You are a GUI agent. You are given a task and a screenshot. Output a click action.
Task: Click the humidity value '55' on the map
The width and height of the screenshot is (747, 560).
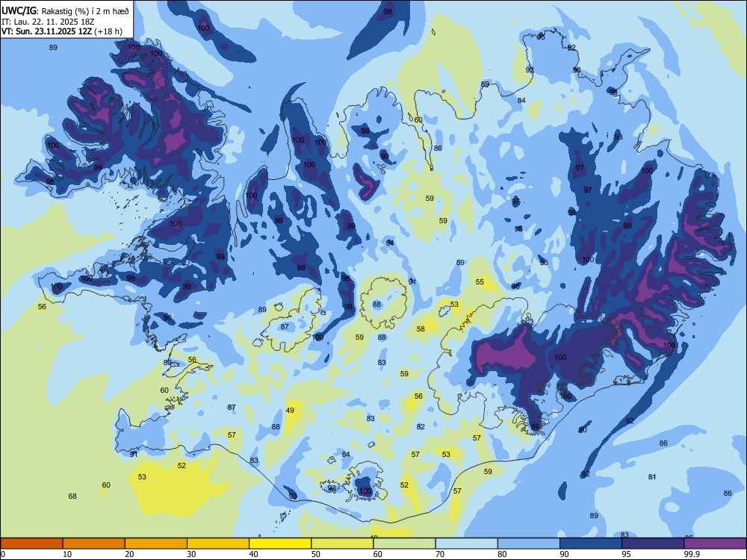[x=480, y=282]
